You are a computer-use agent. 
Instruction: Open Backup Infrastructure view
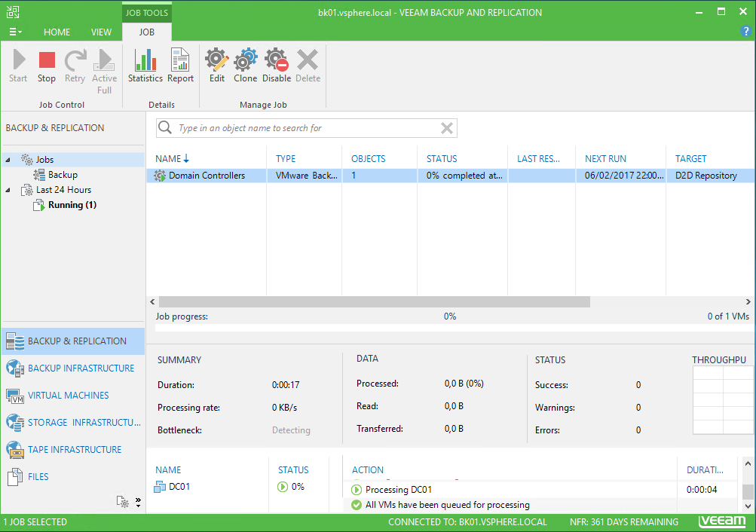click(73, 368)
